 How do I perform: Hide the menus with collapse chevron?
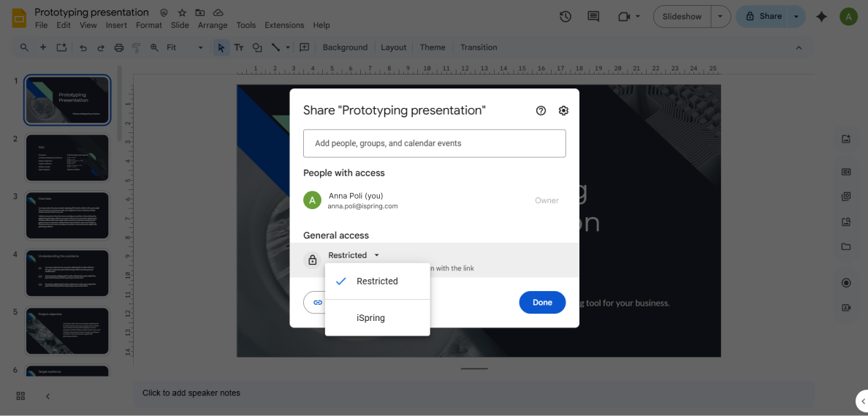[799, 48]
